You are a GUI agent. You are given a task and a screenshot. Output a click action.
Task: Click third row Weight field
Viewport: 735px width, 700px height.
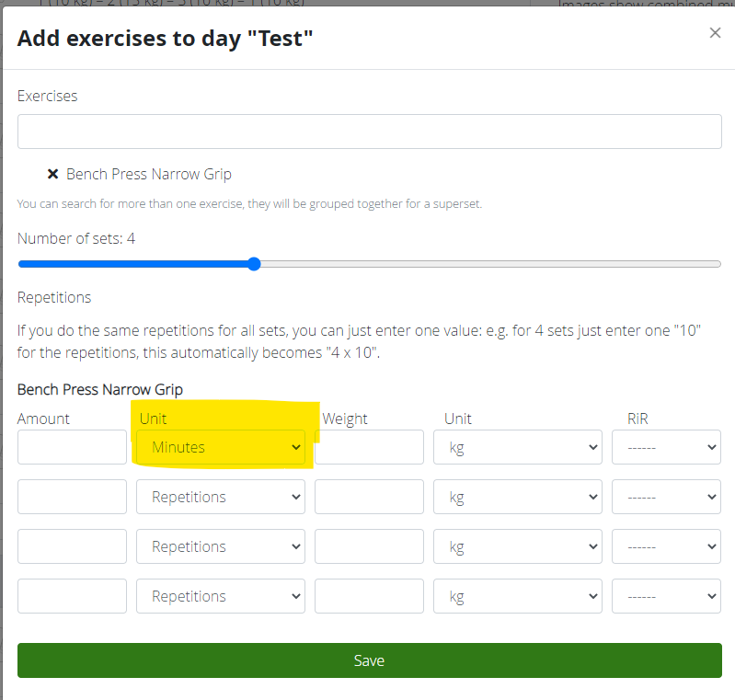(369, 546)
